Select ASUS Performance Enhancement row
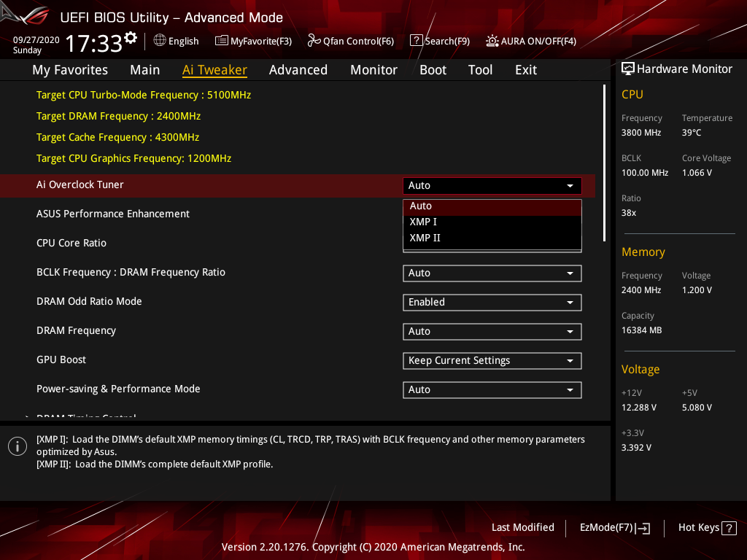This screenshot has height=560, width=747. pos(113,214)
